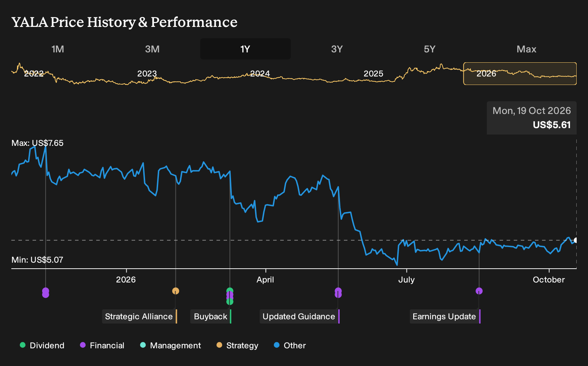The height and width of the screenshot is (366, 588).
Task: Open the Strategic Alliance event label
Action: [139, 316]
